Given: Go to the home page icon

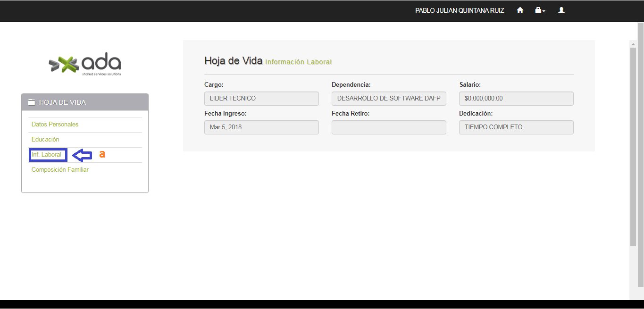Looking at the screenshot, I should 520,10.
